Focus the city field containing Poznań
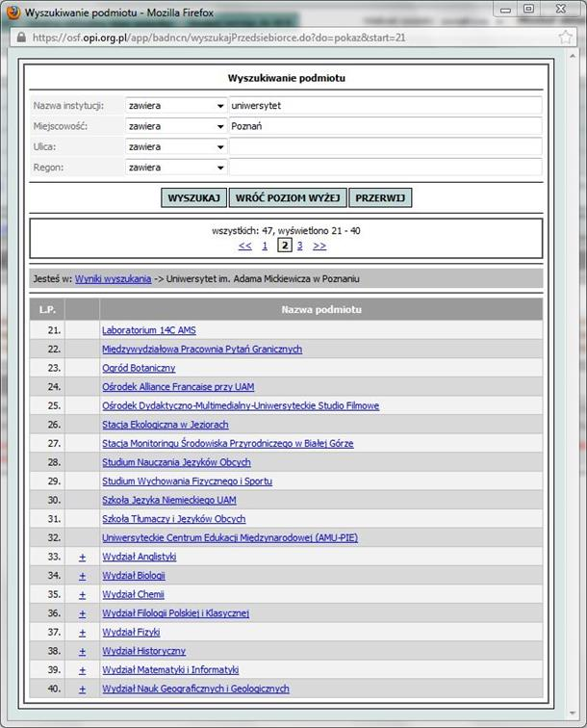The height and width of the screenshot is (728, 587). coord(385,126)
